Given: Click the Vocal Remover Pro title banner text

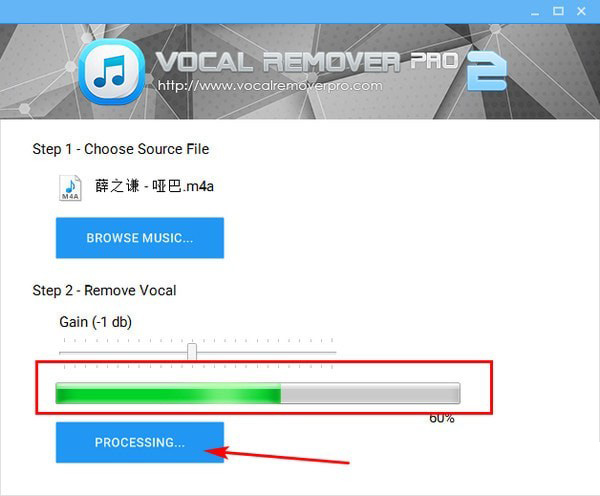Looking at the screenshot, I should [x=307, y=61].
